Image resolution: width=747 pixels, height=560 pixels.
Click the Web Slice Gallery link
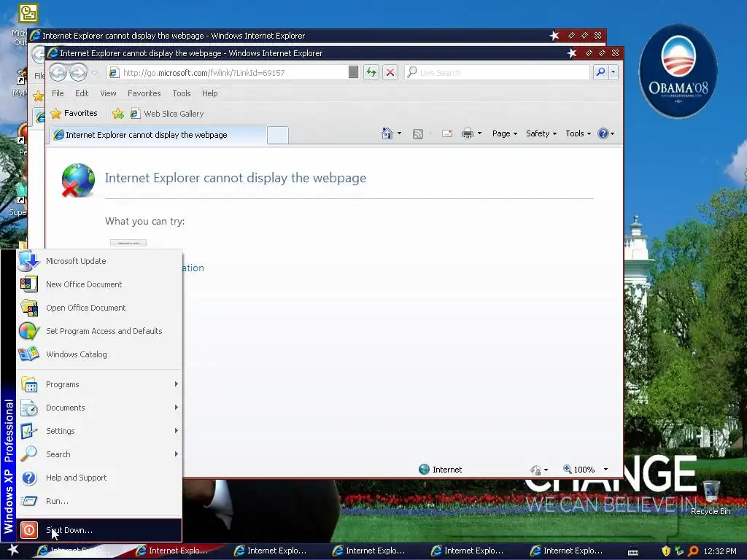point(167,113)
